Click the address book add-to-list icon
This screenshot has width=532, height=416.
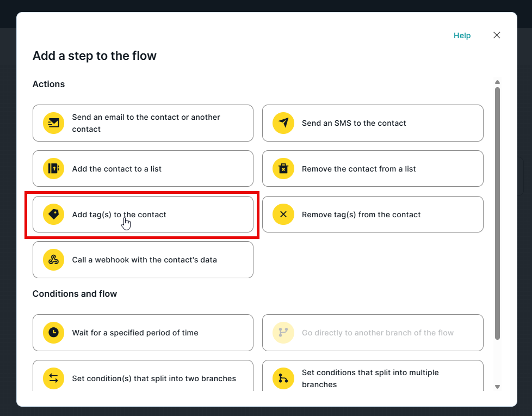coord(53,169)
